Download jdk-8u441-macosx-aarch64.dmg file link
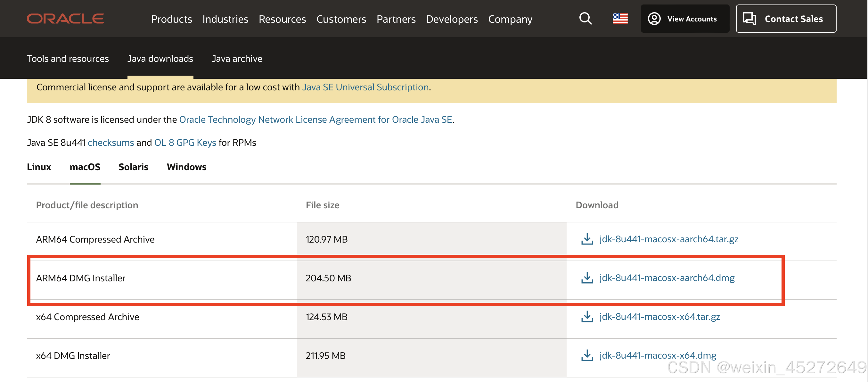868x382 pixels. [x=667, y=278]
